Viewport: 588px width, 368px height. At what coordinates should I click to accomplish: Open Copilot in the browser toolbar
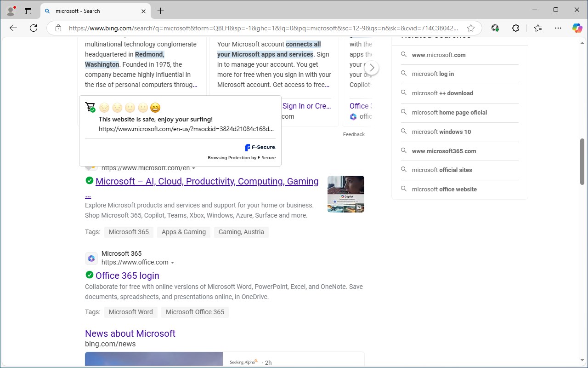(577, 28)
